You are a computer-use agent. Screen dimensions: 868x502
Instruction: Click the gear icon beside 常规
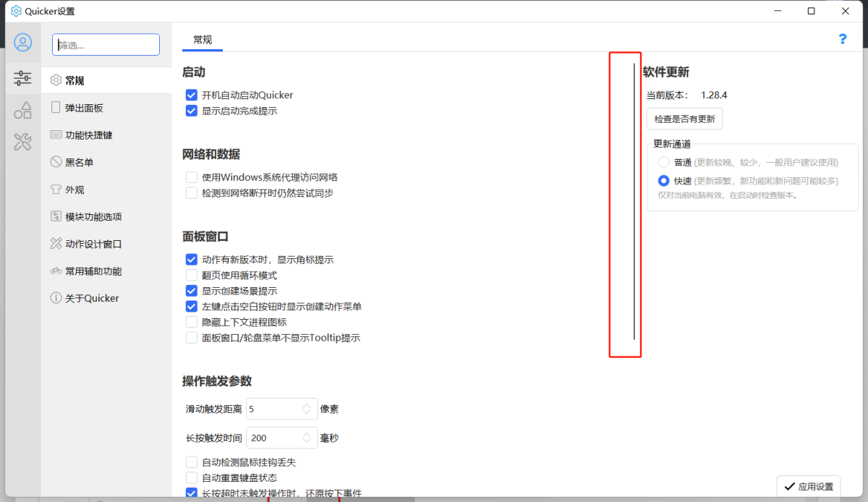56,80
